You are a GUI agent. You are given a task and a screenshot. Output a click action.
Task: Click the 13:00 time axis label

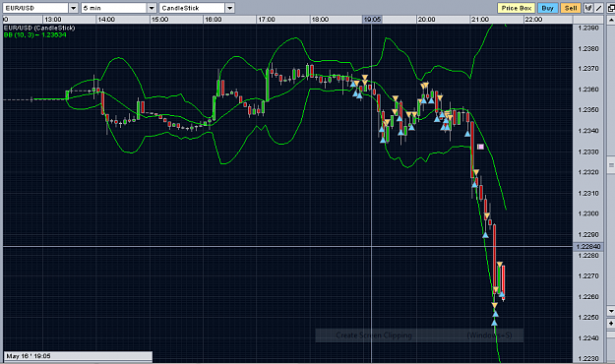[52, 20]
